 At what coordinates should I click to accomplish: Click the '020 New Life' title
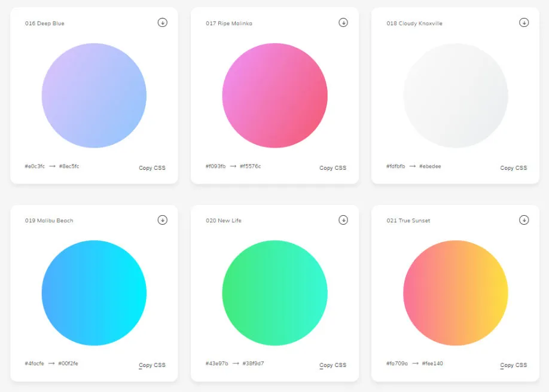224,220
